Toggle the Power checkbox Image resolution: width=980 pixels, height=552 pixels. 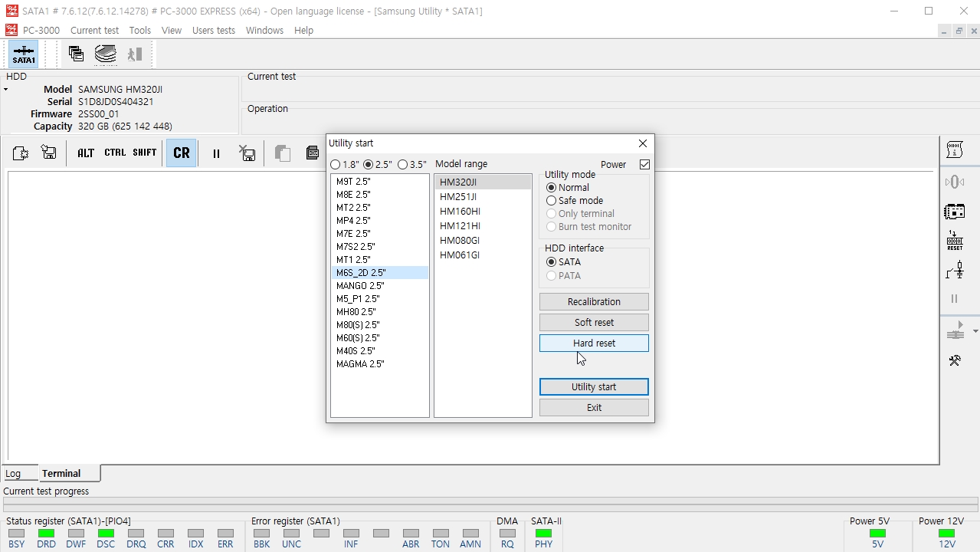click(644, 164)
